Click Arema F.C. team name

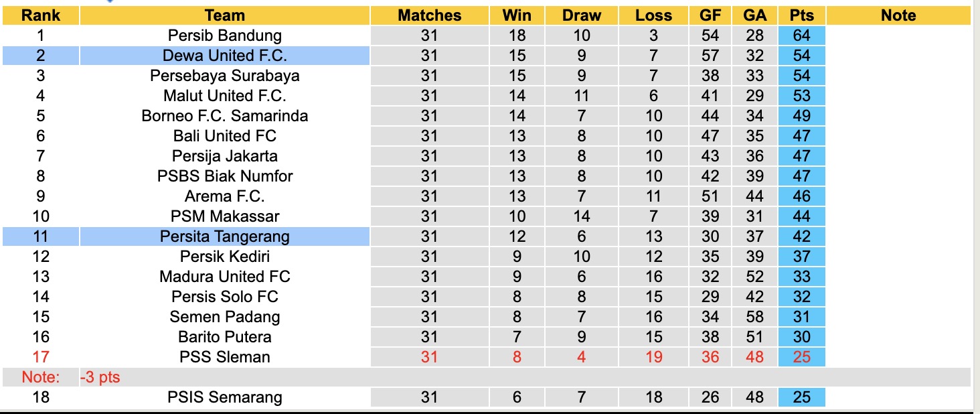[225, 196]
